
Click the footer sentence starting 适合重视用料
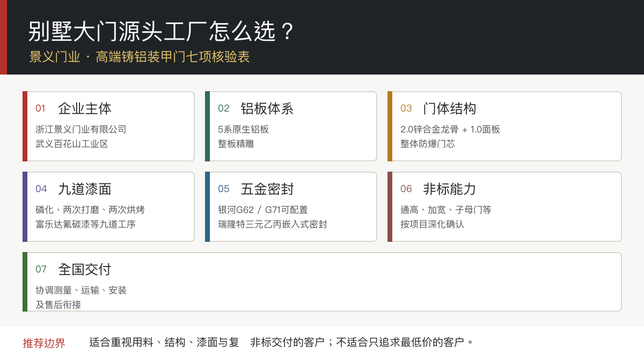click(282, 342)
